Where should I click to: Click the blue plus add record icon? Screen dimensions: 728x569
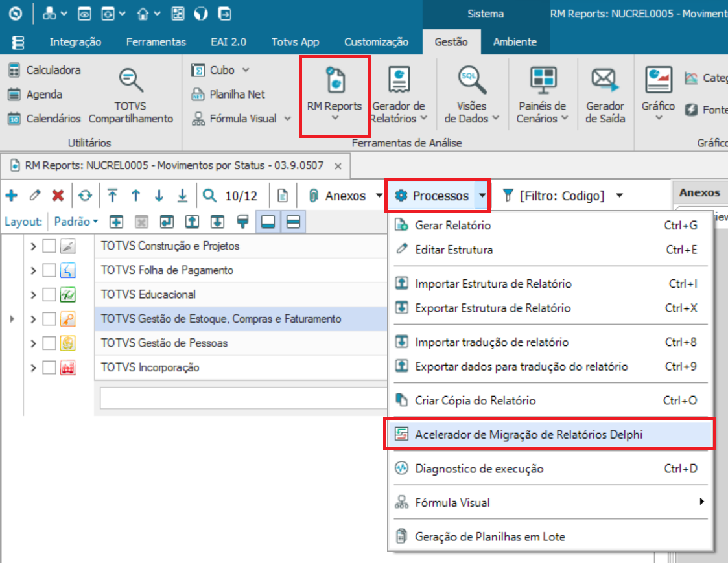tap(12, 195)
